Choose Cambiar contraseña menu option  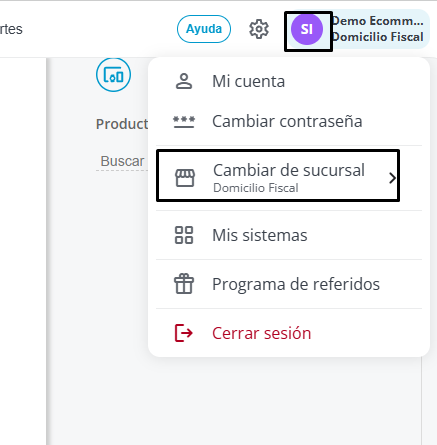289,121
